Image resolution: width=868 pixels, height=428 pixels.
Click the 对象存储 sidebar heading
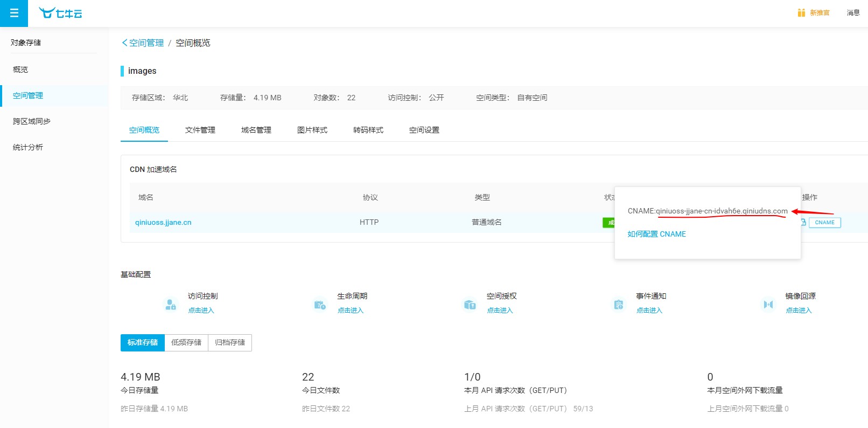point(26,43)
